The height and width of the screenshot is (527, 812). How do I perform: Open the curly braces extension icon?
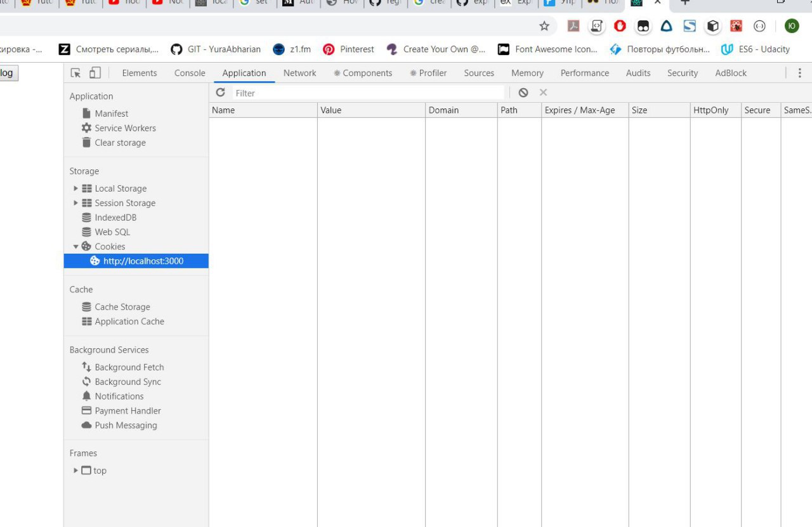pos(759,26)
